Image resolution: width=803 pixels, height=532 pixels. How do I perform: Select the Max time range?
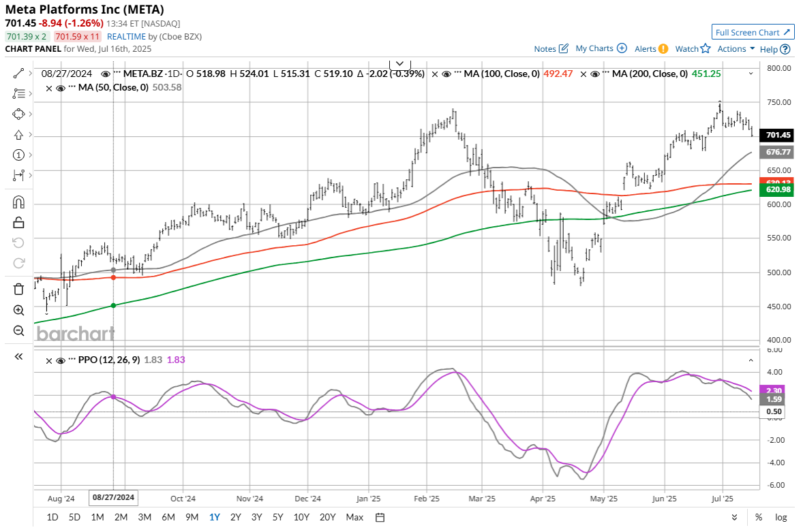click(x=354, y=517)
